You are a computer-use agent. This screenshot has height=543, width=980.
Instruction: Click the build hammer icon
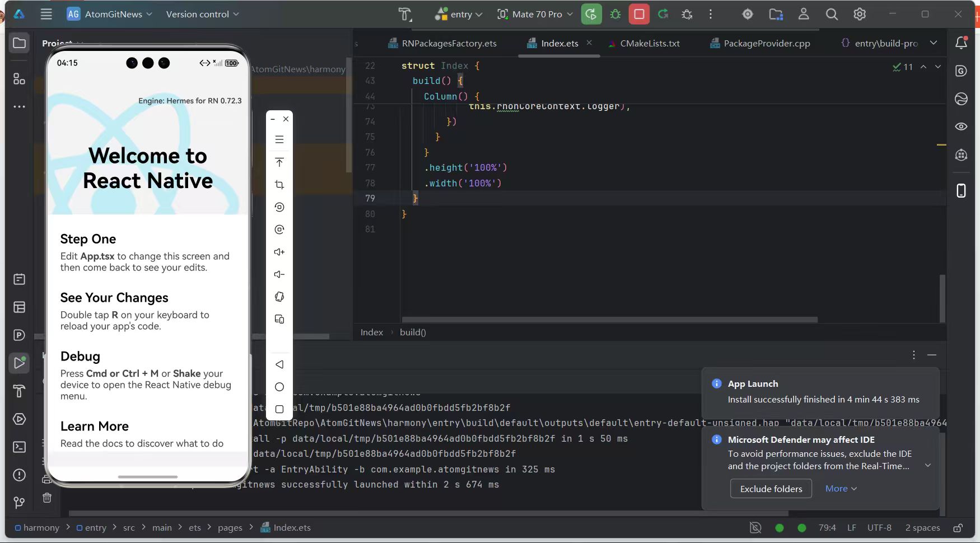405,14
